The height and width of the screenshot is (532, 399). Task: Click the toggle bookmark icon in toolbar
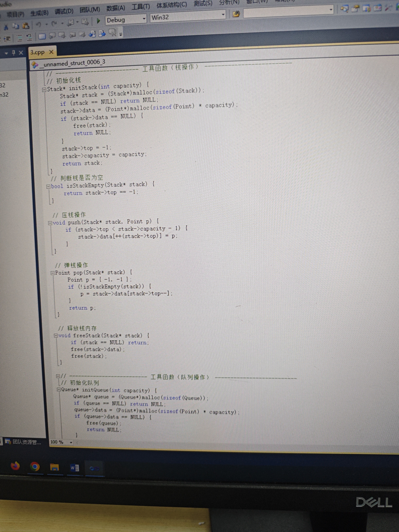pyautogui.click(x=42, y=36)
